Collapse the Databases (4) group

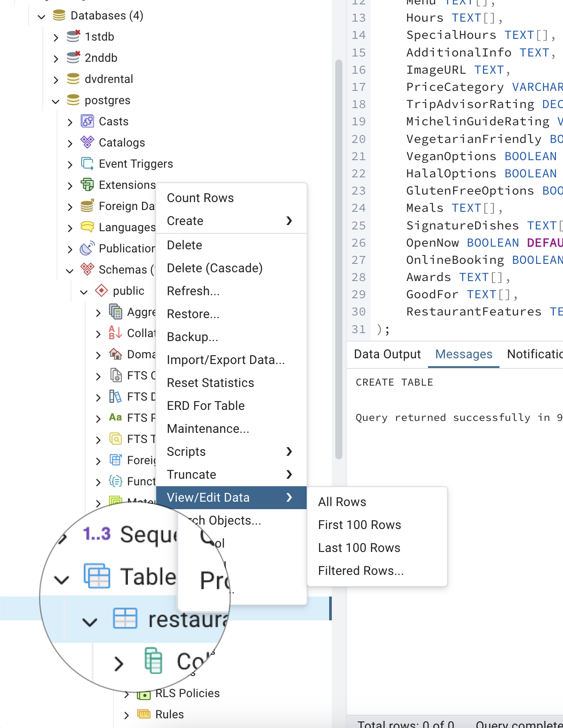[x=41, y=16]
